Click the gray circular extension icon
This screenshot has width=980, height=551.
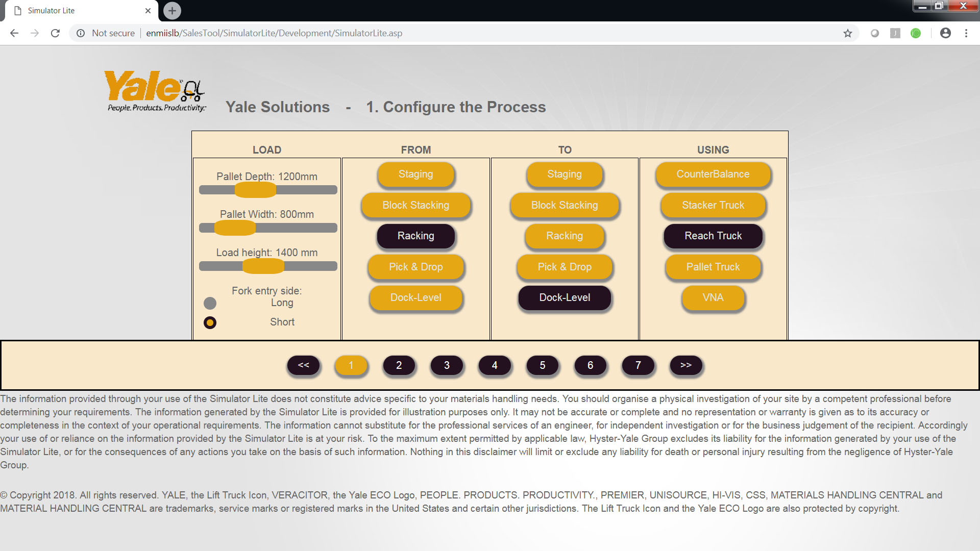pyautogui.click(x=875, y=33)
